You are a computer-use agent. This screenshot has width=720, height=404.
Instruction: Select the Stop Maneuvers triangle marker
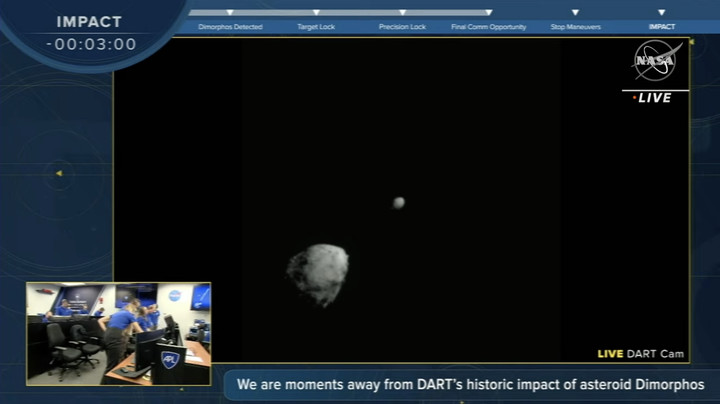click(575, 13)
